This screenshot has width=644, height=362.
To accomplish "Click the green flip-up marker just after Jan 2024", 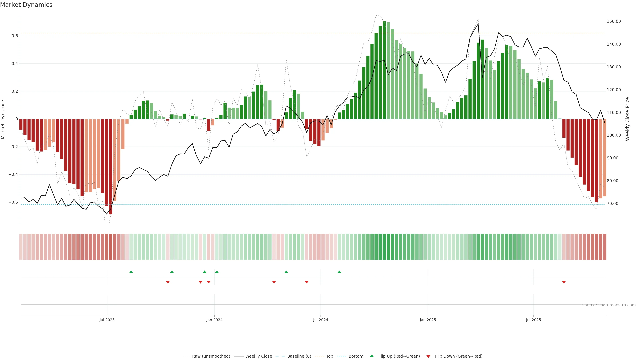I will point(217,272).
